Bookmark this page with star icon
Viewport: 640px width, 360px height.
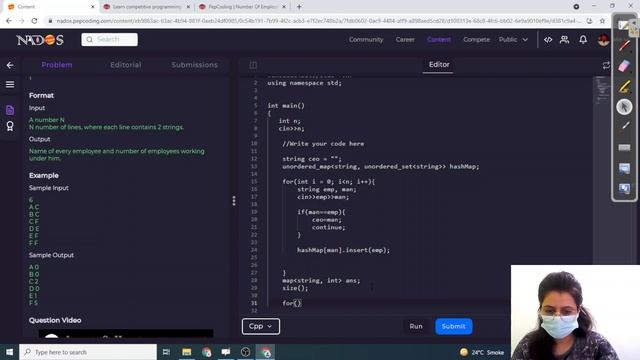602,21
